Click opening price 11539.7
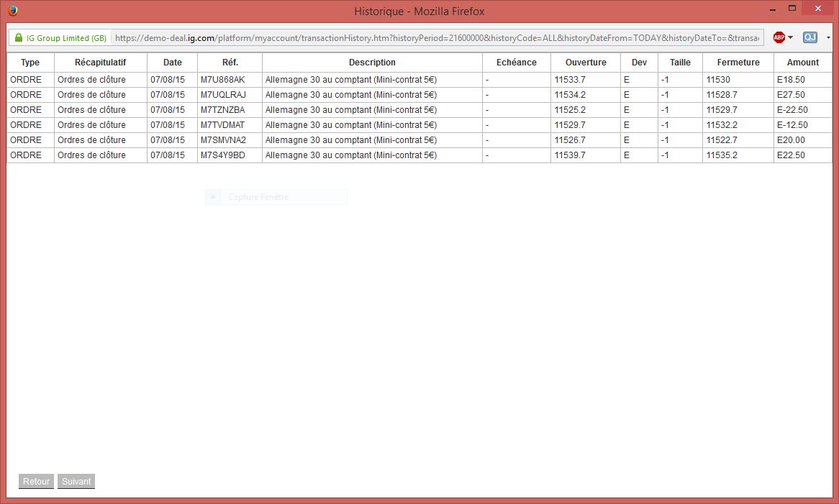The height and width of the screenshot is (504, 839). click(570, 155)
